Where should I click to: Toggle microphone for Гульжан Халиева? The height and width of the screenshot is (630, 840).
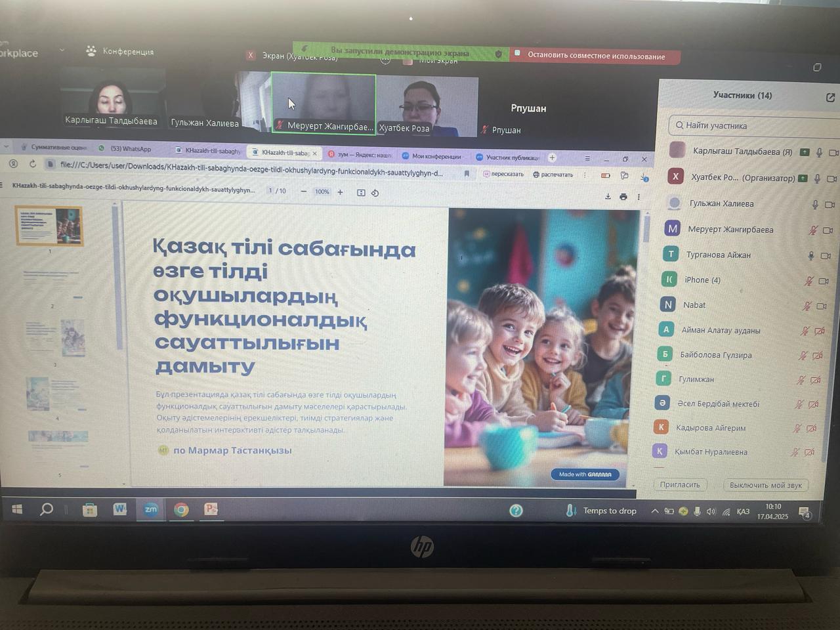[x=815, y=204]
